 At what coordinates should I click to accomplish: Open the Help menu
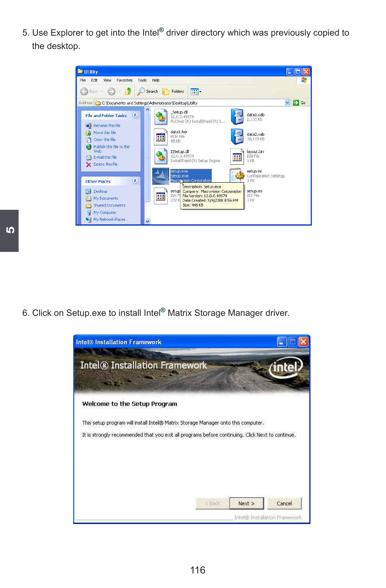point(156,80)
